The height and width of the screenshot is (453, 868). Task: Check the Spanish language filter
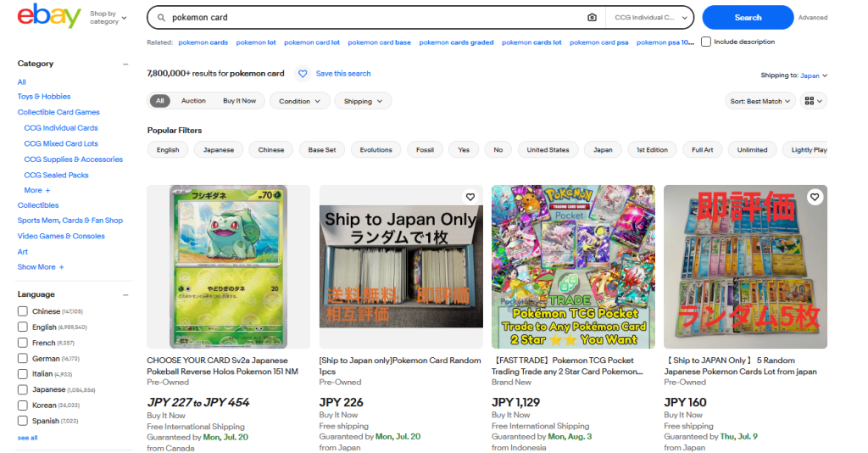click(23, 421)
